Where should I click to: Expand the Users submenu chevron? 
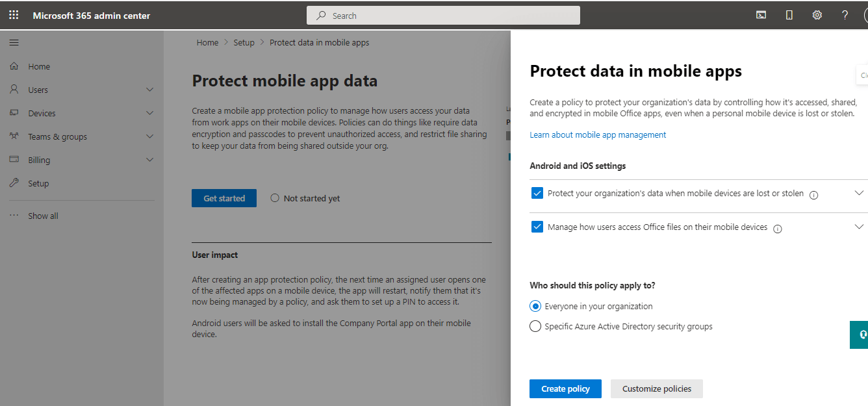pos(150,90)
